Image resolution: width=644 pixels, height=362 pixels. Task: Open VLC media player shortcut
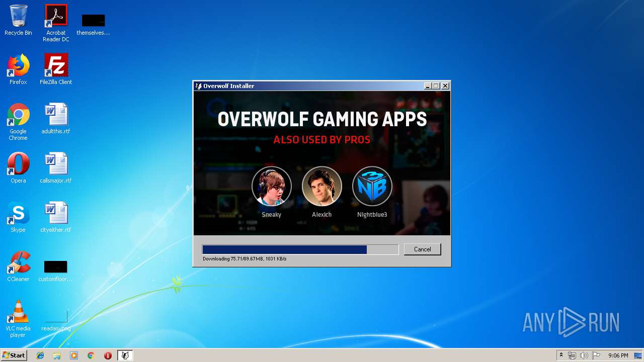(18, 319)
